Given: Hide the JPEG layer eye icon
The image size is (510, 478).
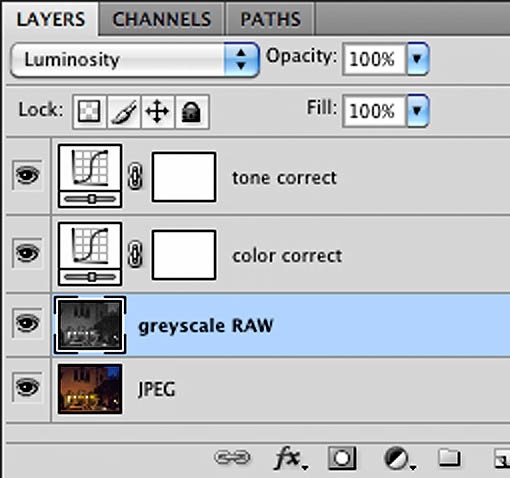Looking at the screenshot, I should (28, 387).
